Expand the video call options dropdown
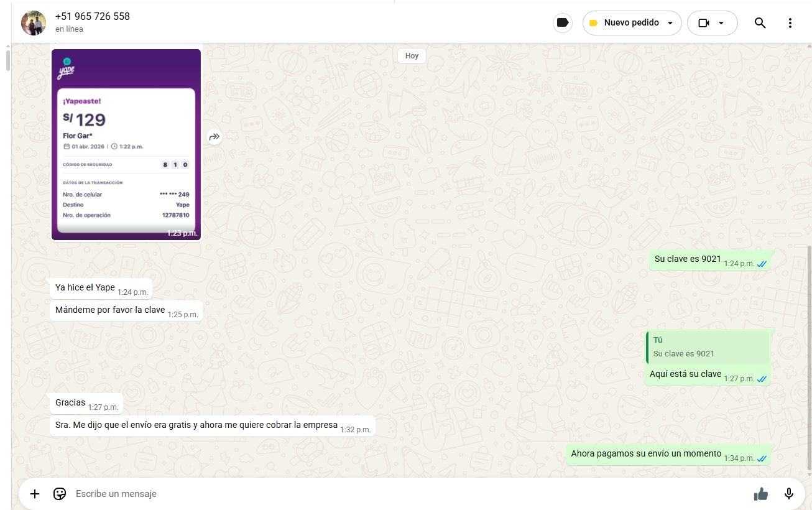Image resolution: width=812 pixels, height=510 pixels. 721,23
